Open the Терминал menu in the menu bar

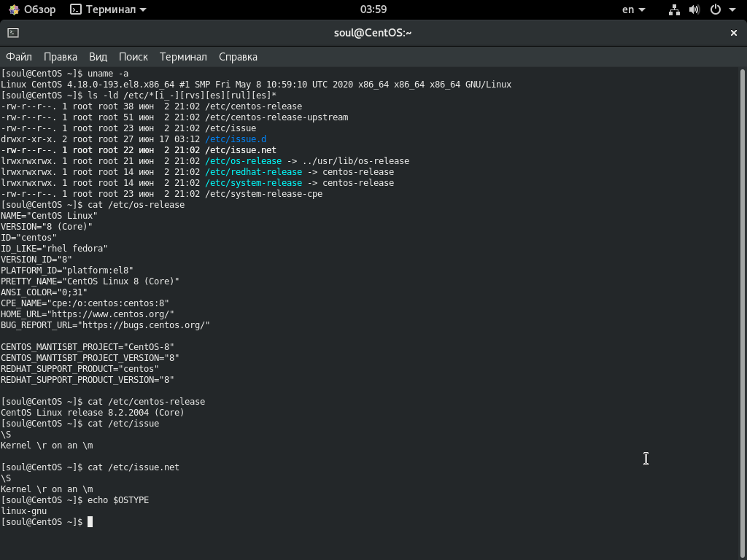[183, 57]
